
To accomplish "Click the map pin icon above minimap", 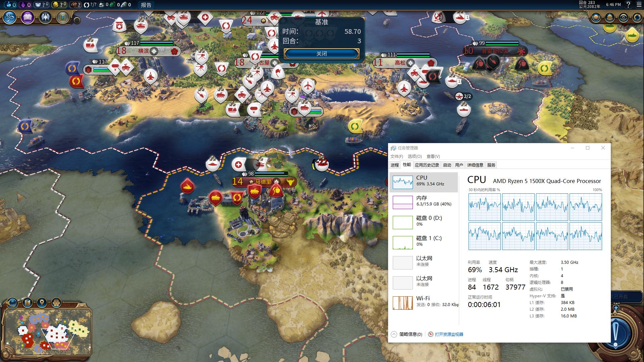I will click(x=42, y=303).
